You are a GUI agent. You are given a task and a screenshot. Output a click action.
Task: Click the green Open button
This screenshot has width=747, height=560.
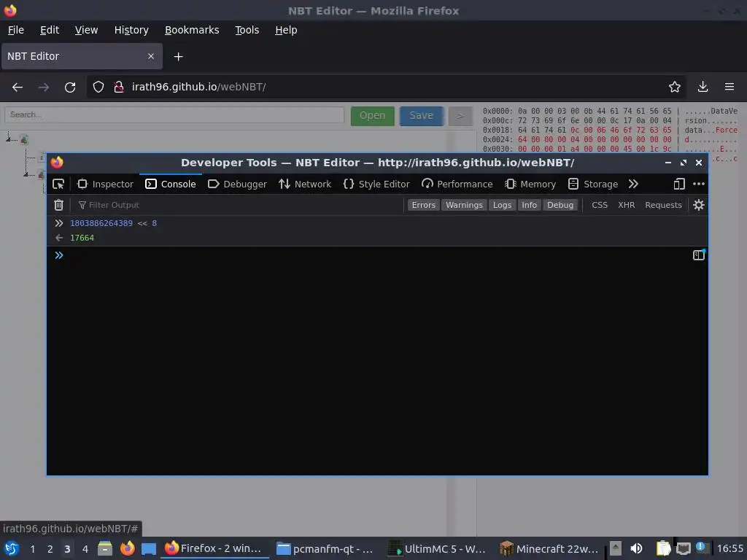coord(373,116)
